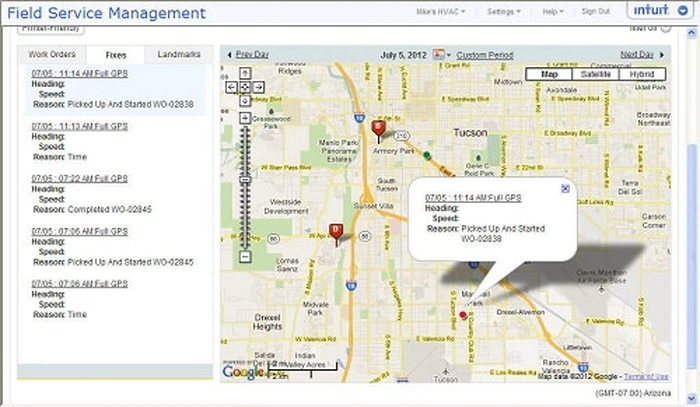Screen dimensions: 700x407
Task: Pan the map down with arrow control
Action: point(245,101)
